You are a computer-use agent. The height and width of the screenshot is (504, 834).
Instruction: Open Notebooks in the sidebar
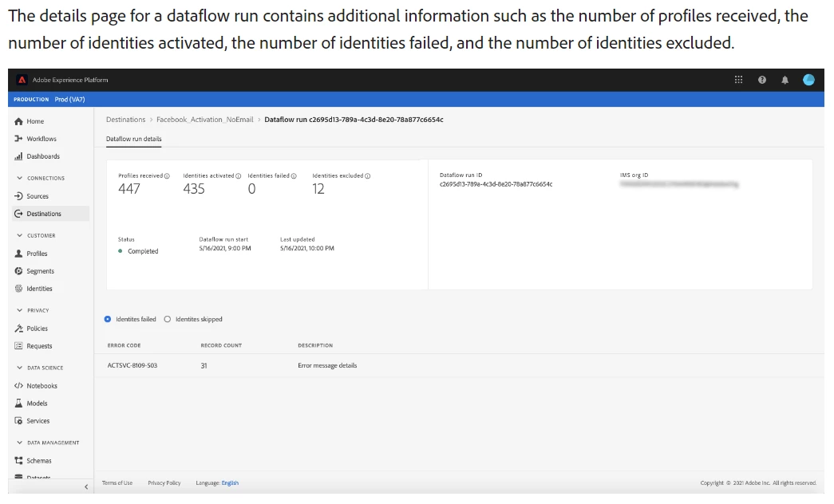[x=42, y=386]
